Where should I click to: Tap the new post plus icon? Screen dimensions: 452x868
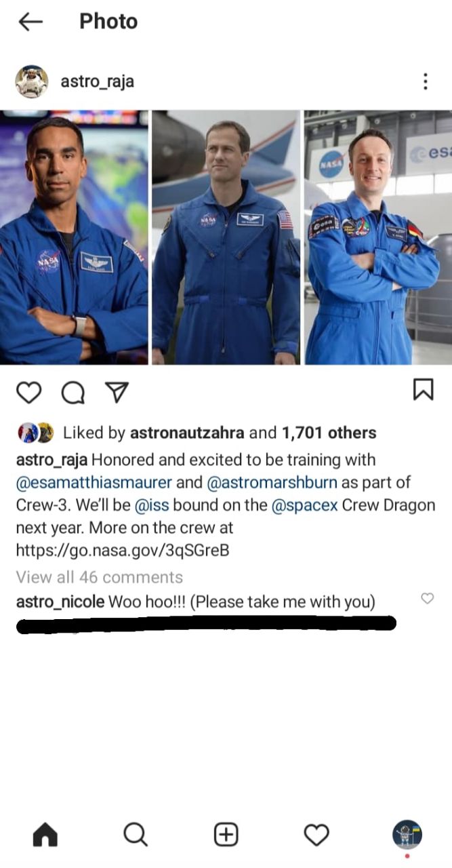click(226, 835)
